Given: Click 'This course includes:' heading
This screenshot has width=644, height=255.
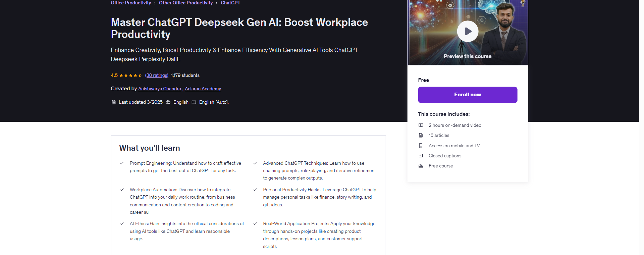Looking at the screenshot, I should point(444,114).
